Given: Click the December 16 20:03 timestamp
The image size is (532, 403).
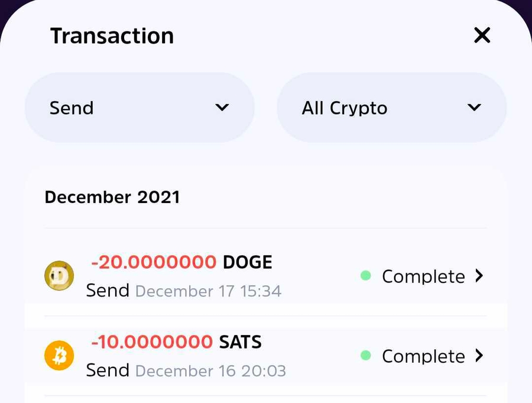Looking at the screenshot, I should pyautogui.click(x=210, y=371).
